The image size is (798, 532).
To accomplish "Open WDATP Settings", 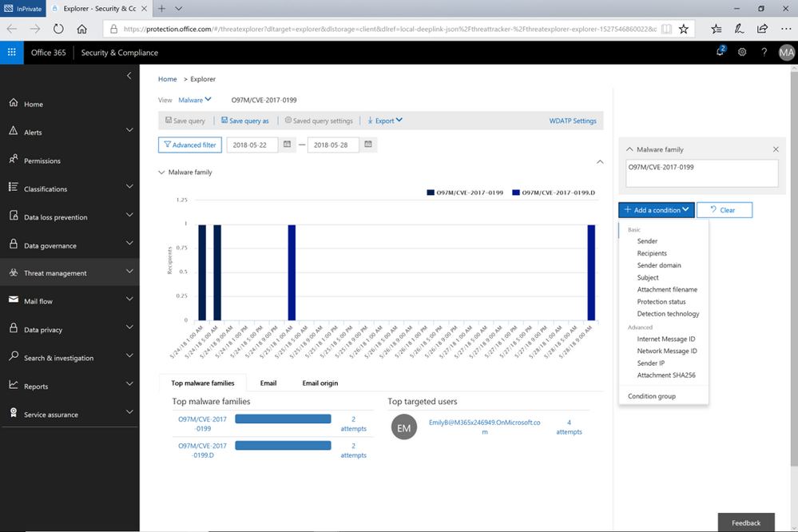I will pyautogui.click(x=573, y=121).
